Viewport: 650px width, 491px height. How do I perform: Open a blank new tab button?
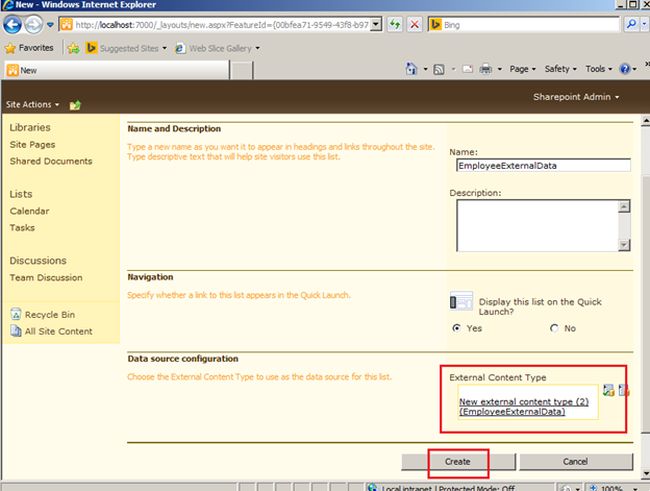(241, 70)
